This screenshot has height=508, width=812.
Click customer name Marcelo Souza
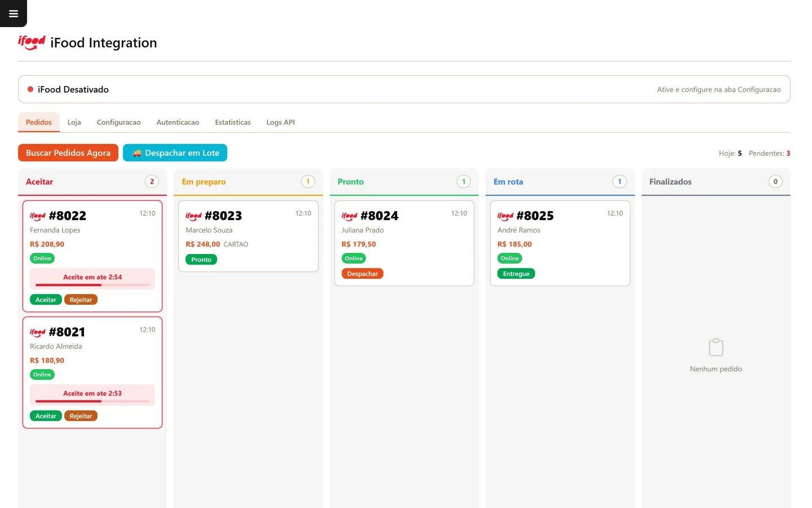[209, 230]
